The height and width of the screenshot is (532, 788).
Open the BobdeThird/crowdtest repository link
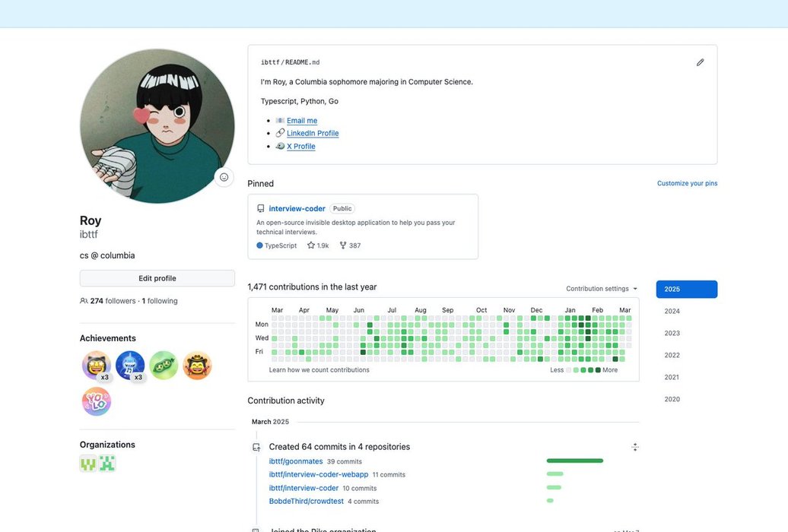(306, 501)
